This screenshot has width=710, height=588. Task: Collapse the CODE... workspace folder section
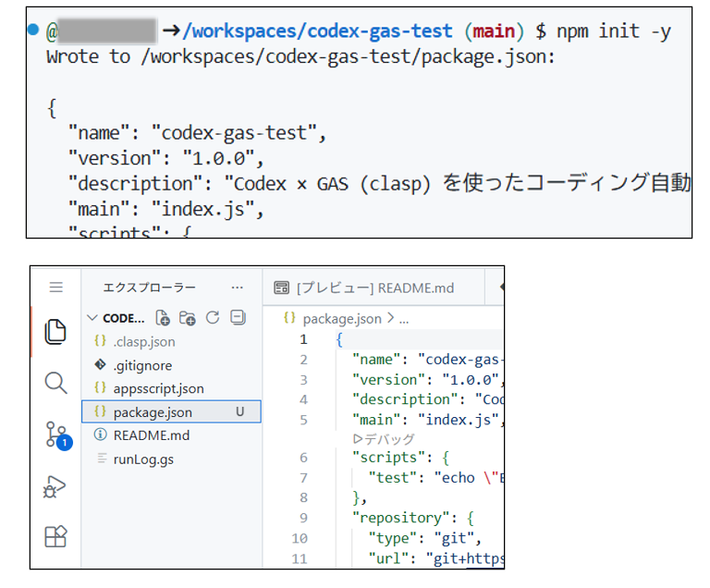[x=92, y=318]
